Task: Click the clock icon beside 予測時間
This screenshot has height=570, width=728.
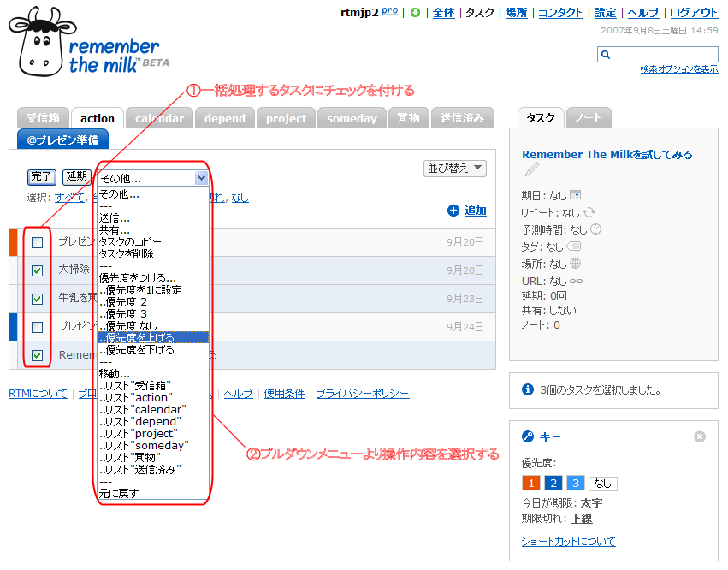Action: [595, 229]
